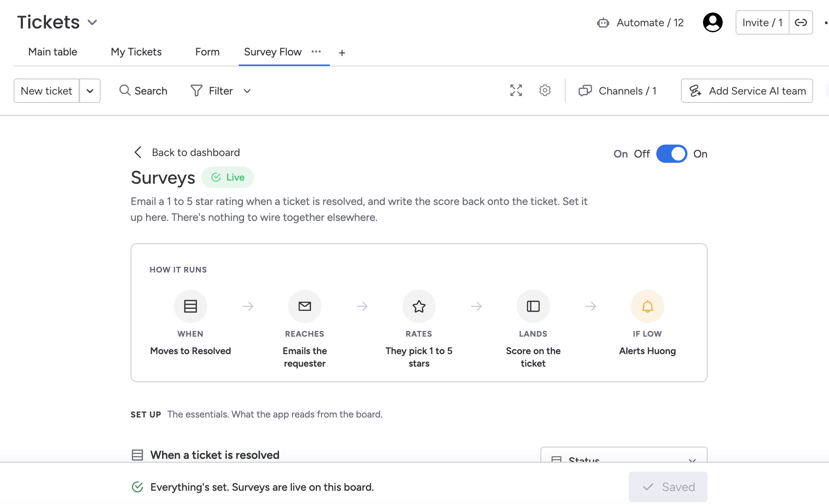
Task: Select the Survey Flow tab
Action: pyautogui.click(x=273, y=52)
